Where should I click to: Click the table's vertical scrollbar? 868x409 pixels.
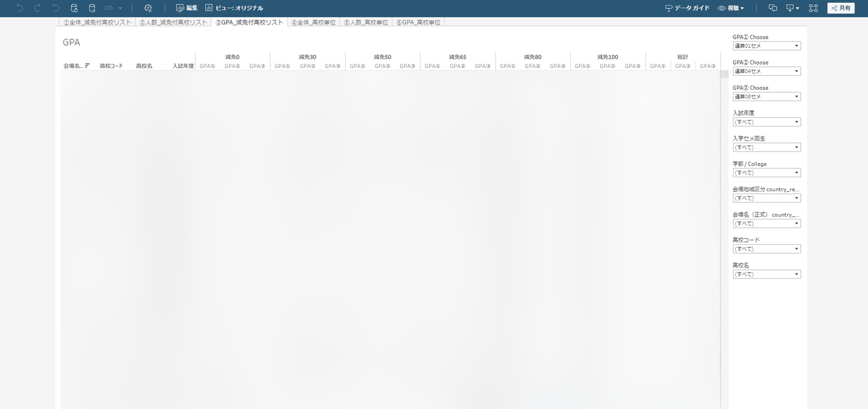[x=724, y=75]
